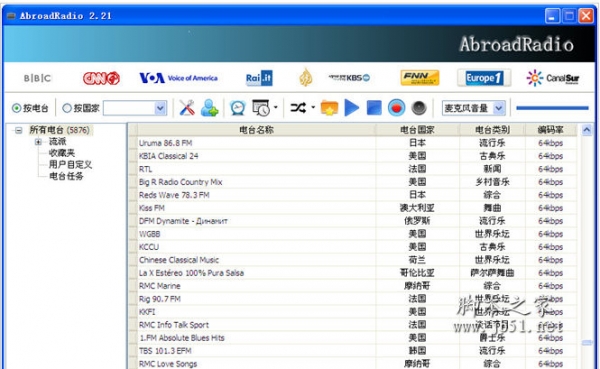Screen dimensions: 600x369
Task: Open the alarm clock timer icon
Action: pos(238,108)
